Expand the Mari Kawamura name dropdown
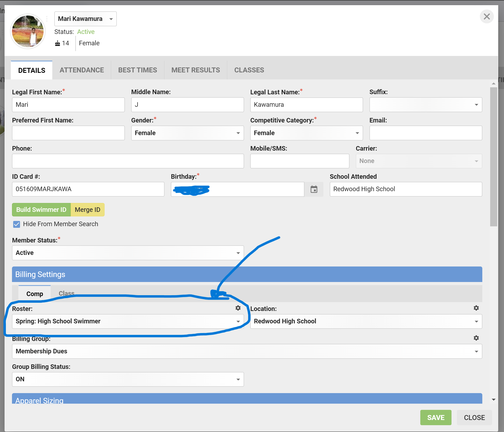The width and height of the screenshot is (504, 432). 111,19
